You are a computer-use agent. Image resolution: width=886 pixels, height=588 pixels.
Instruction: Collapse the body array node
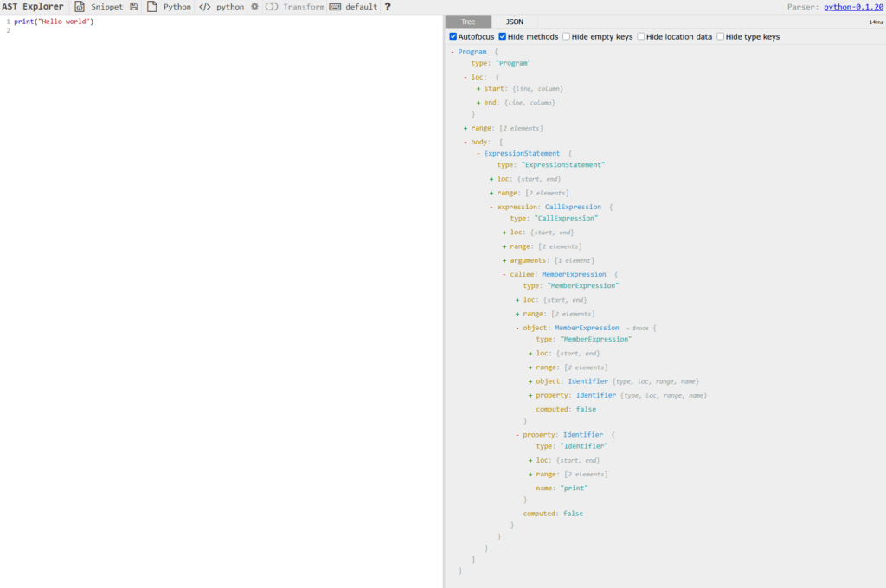click(x=465, y=142)
